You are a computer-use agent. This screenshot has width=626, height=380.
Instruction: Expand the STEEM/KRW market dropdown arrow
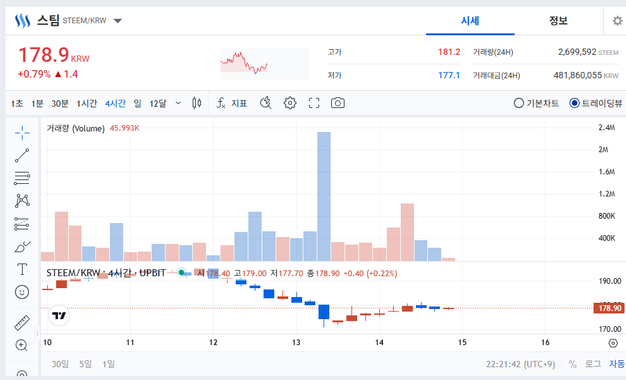[118, 21]
